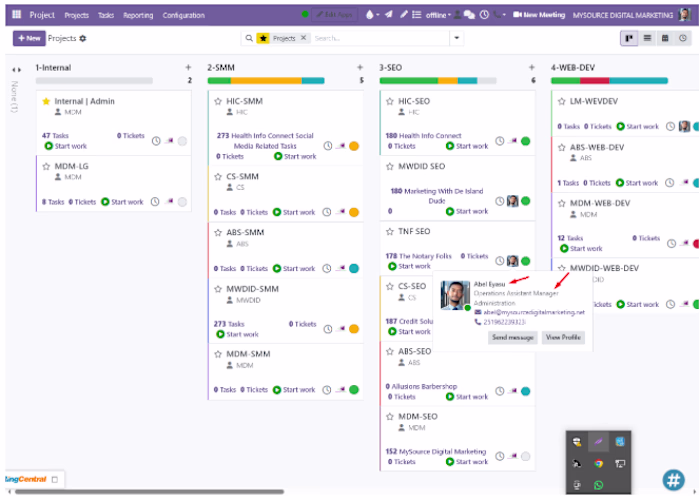This screenshot has width=700, height=500.
Task: View Profile of Abel Eyasu
Action: [563, 338]
